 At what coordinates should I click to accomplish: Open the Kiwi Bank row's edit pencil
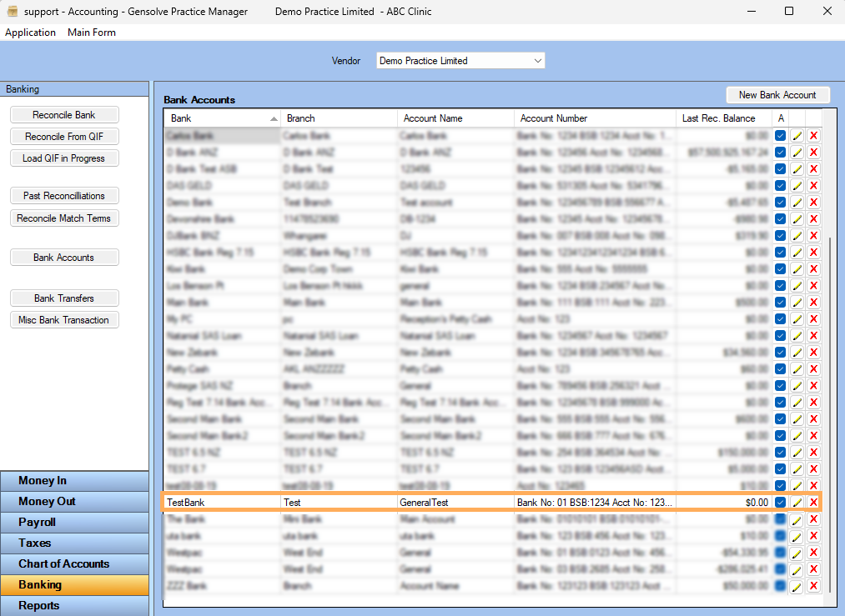[x=797, y=269]
